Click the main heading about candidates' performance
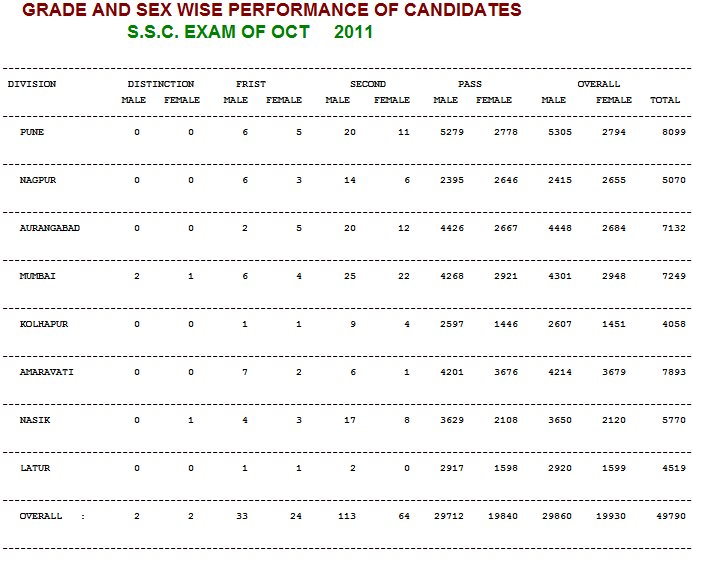Image resolution: width=701 pixels, height=562 pixels. [272, 10]
